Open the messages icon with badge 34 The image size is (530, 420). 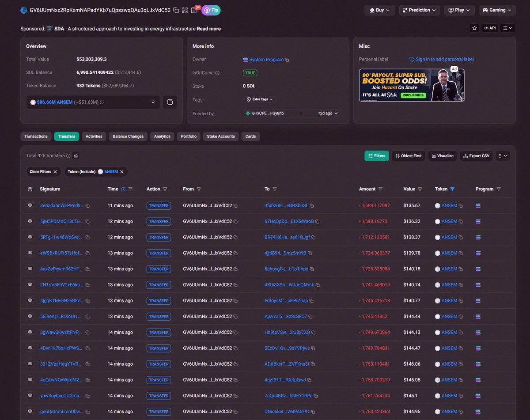194,10
